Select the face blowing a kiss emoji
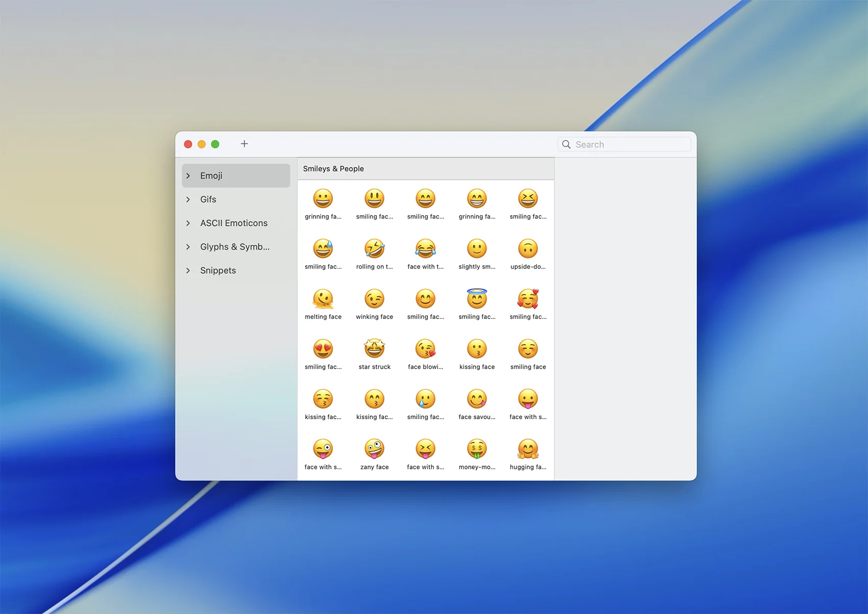Screen dimensions: 868x614 pyautogui.click(x=425, y=349)
